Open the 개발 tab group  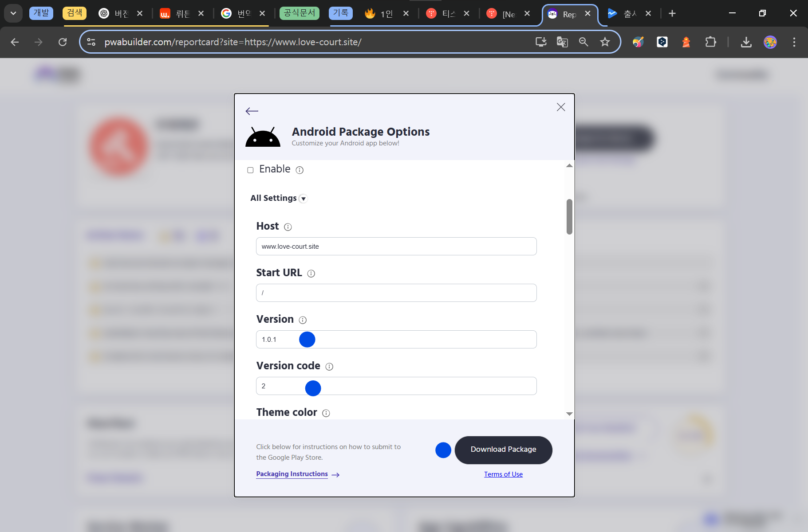point(41,13)
